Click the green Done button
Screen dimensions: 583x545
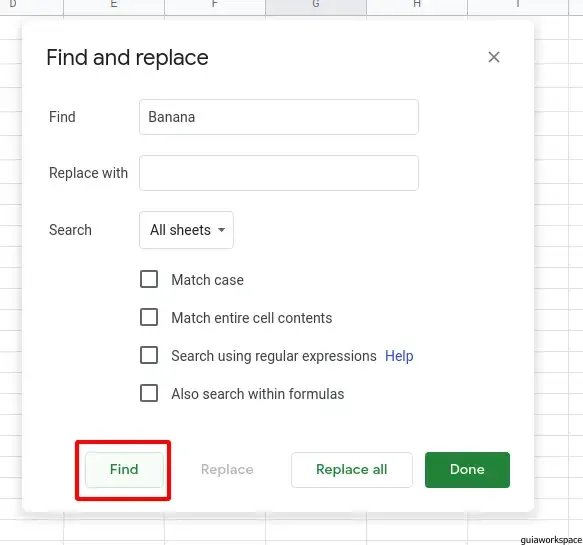tap(467, 470)
